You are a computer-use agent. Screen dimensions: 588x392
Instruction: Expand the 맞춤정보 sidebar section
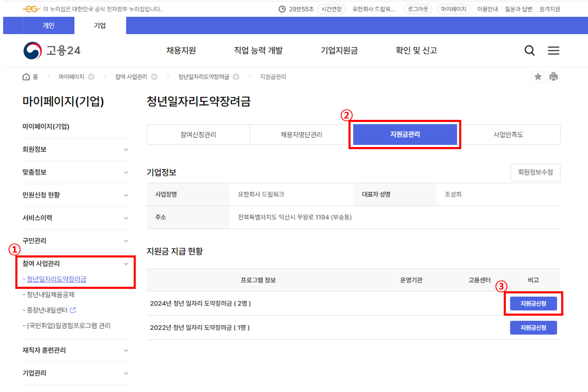tap(76, 172)
